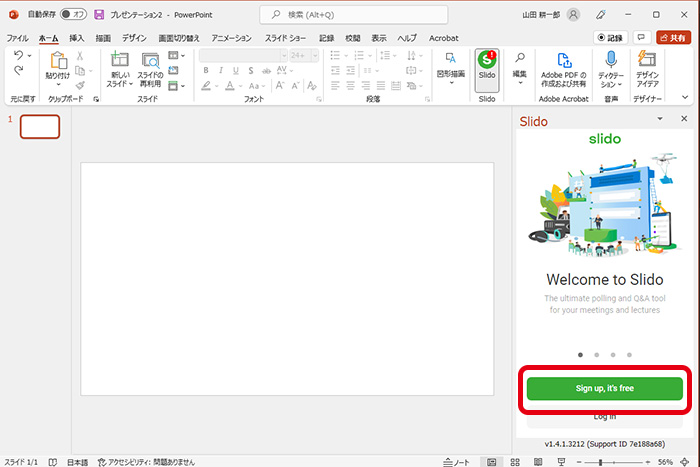Image resolution: width=700 pixels, height=467 pixels.
Task: Open the editing search tool
Action: coord(520,67)
